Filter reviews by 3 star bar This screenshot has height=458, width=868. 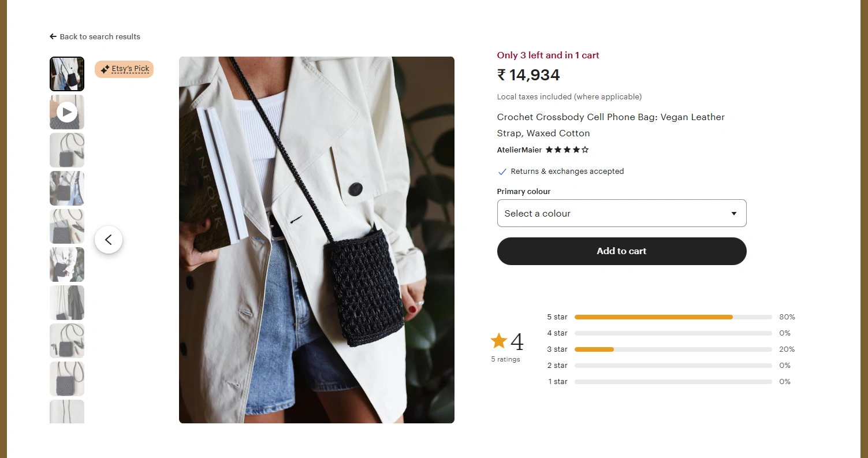click(x=673, y=349)
